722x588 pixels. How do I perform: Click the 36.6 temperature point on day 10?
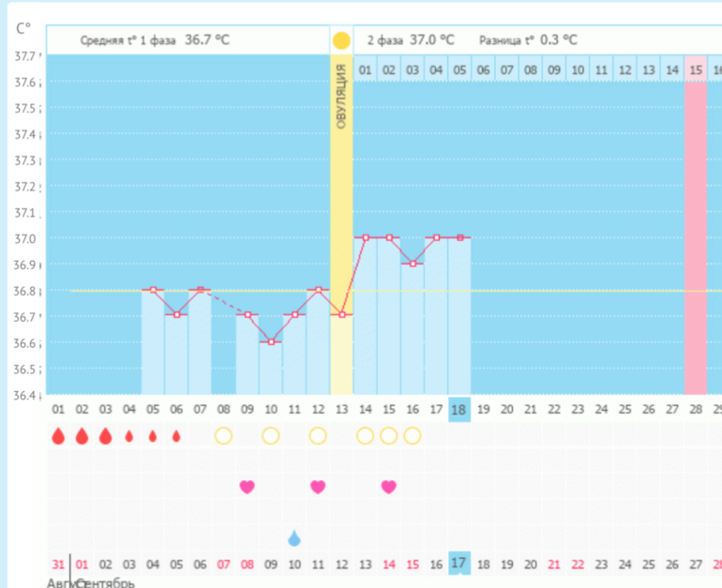270,342
